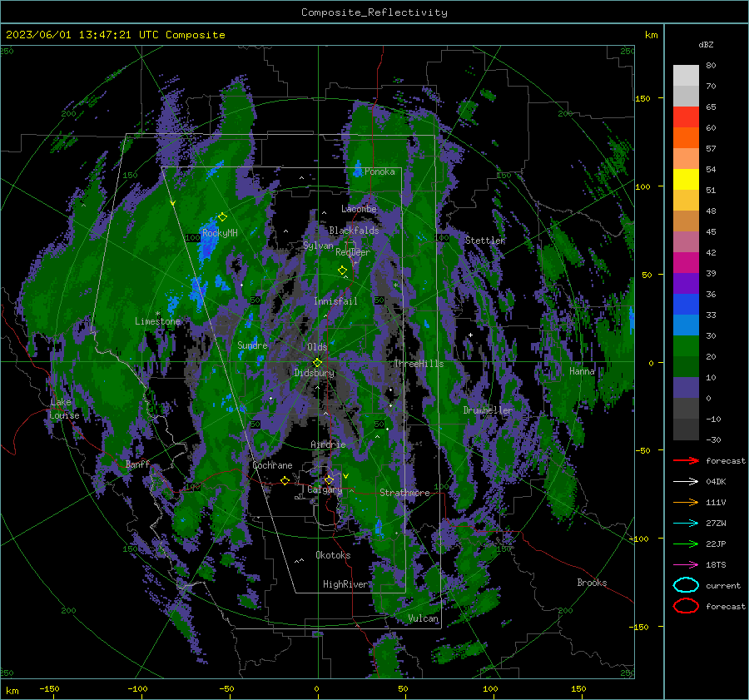This screenshot has width=749, height=700.
Task: Click the yellow diamond marker near RockyMH
Action: point(222,217)
